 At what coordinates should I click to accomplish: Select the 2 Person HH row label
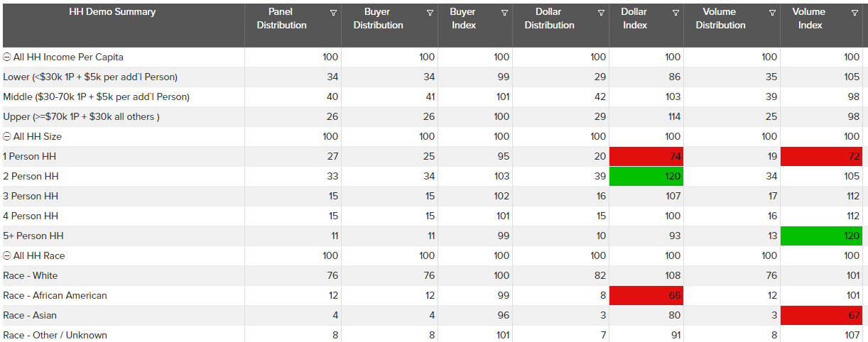31,177
